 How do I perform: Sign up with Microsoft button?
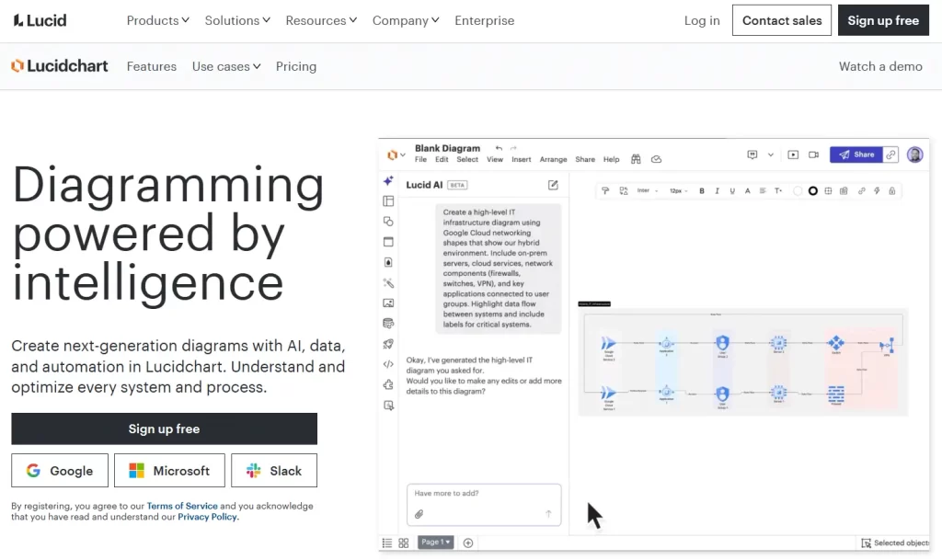pyautogui.click(x=169, y=471)
